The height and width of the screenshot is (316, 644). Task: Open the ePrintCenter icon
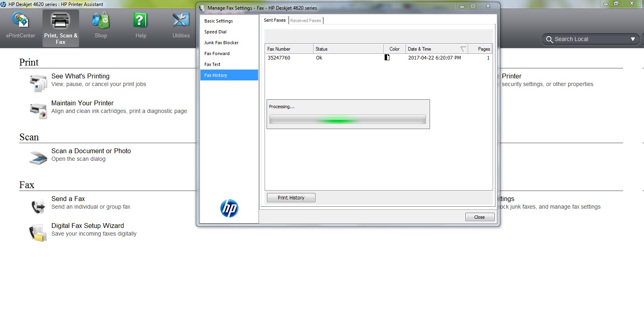coord(20,20)
